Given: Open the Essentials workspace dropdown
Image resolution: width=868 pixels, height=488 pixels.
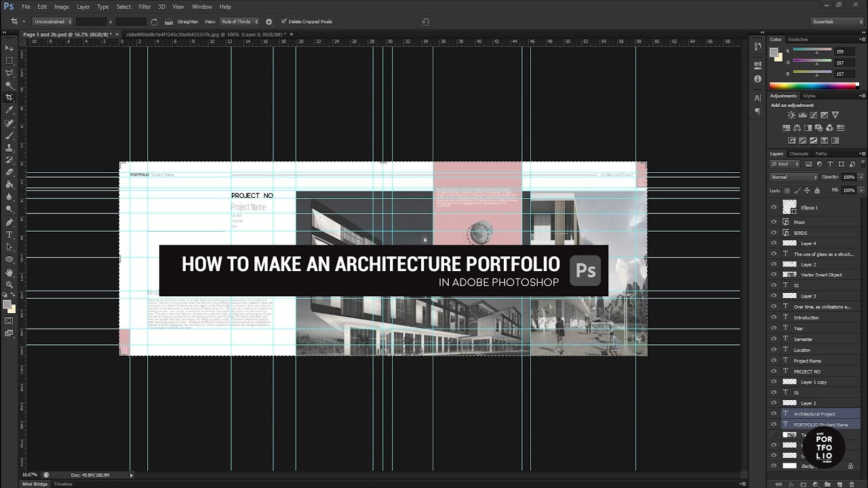Looking at the screenshot, I should click(x=837, y=22).
